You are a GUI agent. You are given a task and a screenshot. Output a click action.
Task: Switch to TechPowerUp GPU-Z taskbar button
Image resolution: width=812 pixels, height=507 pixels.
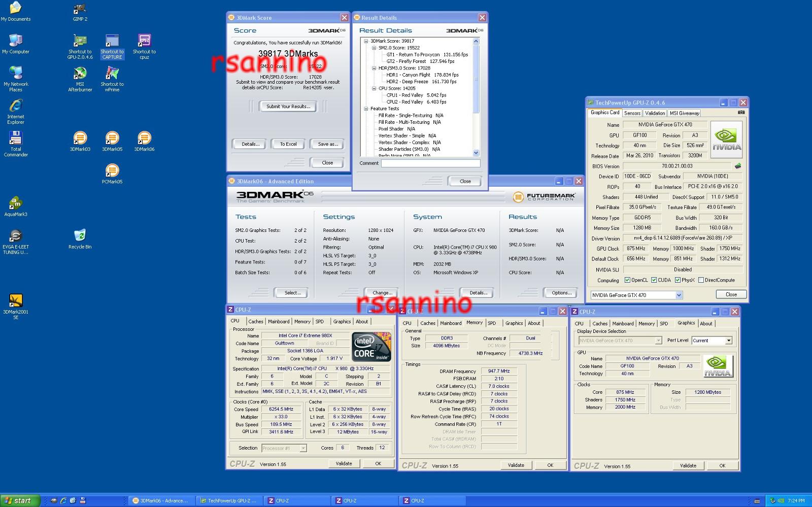(228, 500)
